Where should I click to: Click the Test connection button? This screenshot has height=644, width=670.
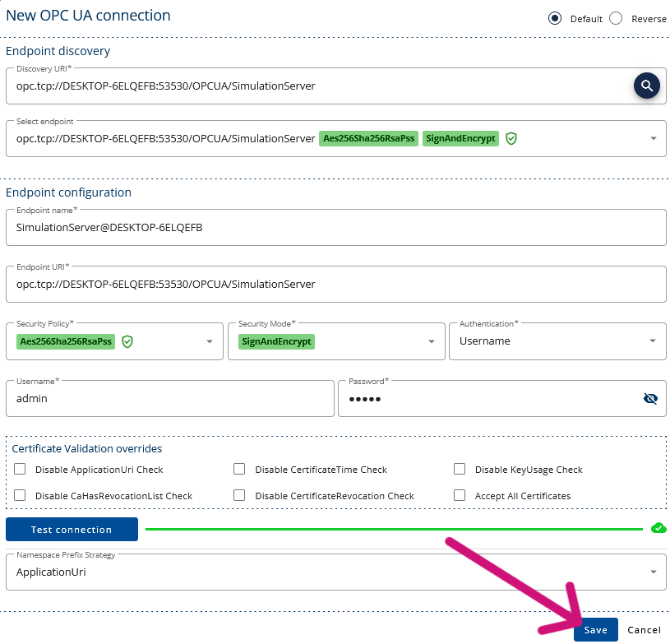click(x=72, y=530)
